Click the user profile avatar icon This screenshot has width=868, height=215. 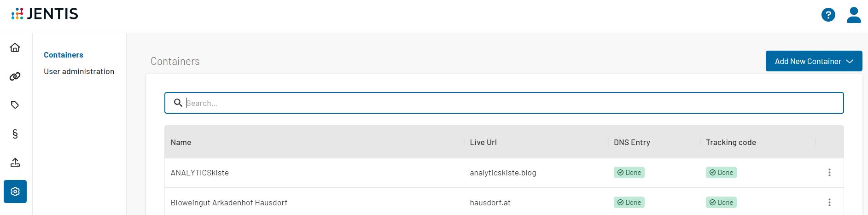[x=854, y=15]
